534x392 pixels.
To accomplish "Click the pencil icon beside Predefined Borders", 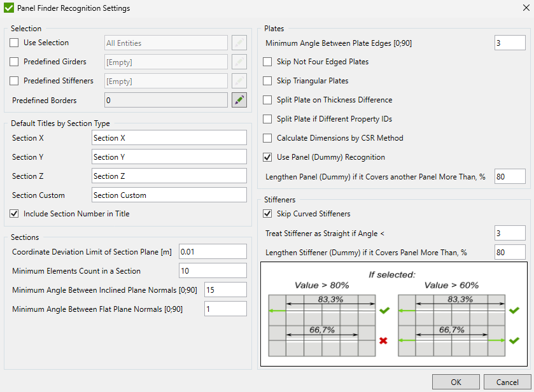I will [239, 100].
